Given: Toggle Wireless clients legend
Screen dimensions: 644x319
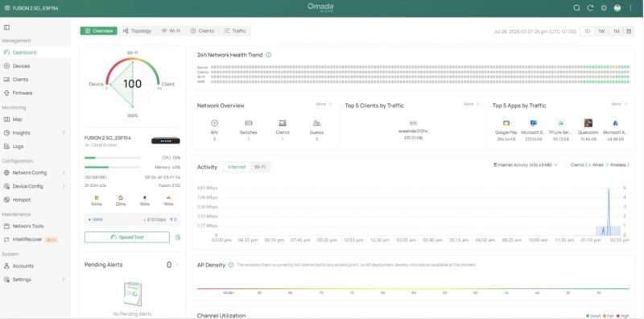Looking at the screenshot, I should point(616,165).
